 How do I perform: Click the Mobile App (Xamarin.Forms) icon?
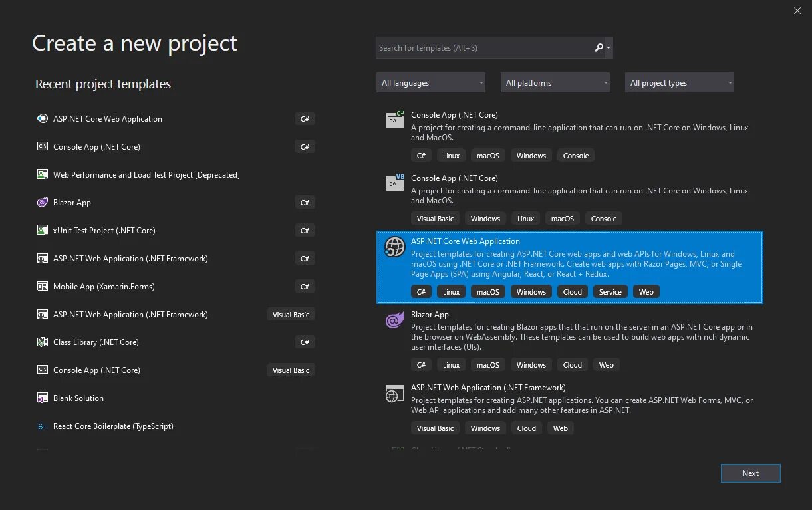pyautogui.click(x=42, y=287)
